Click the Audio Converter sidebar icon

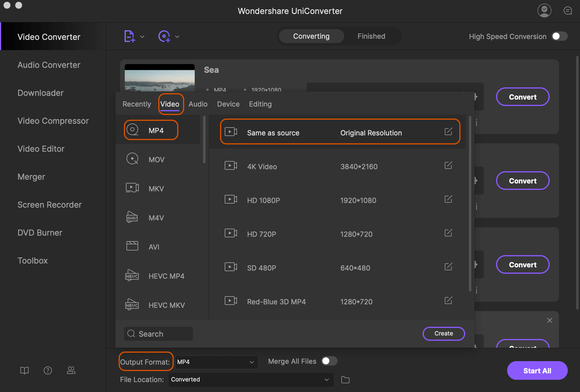(x=49, y=64)
